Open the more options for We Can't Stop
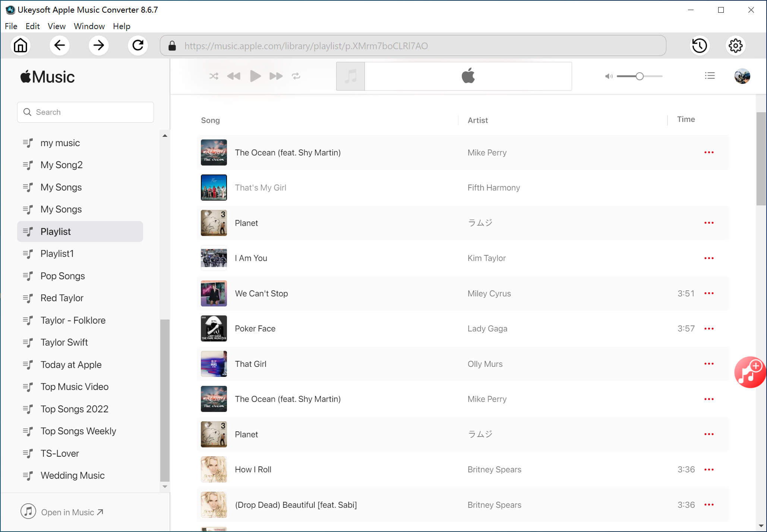The height and width of the screenshot is (532, 767). [x=709, y=293]
